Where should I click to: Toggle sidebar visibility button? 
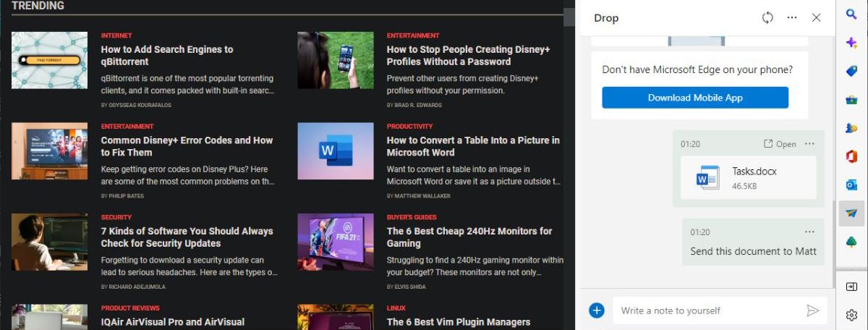(851, 287)
